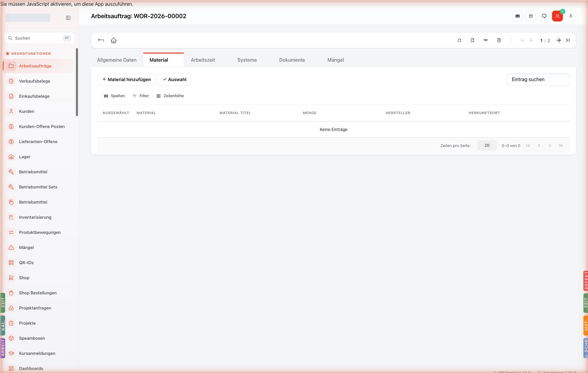Open the rows per page selector
Screen dimensions: 588x373
pos(487,146)
